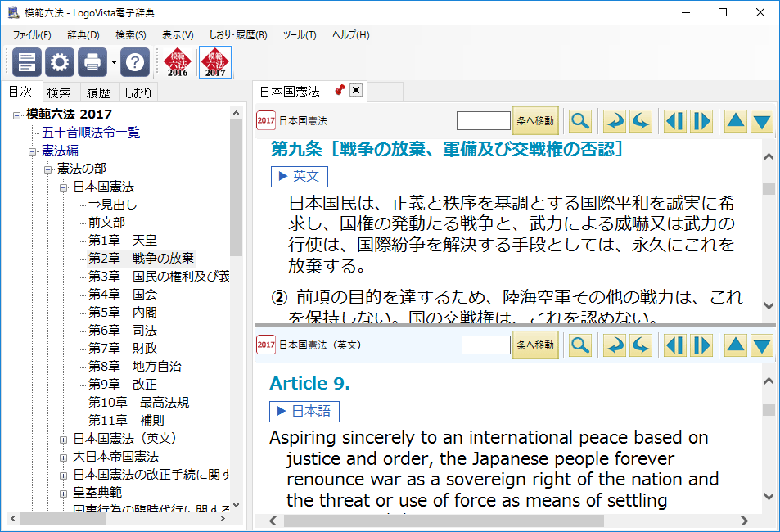Select 第1章 天皇 in the tree
Image resolution: width=780 pixels, height=532 pixels.
point(123,241)
